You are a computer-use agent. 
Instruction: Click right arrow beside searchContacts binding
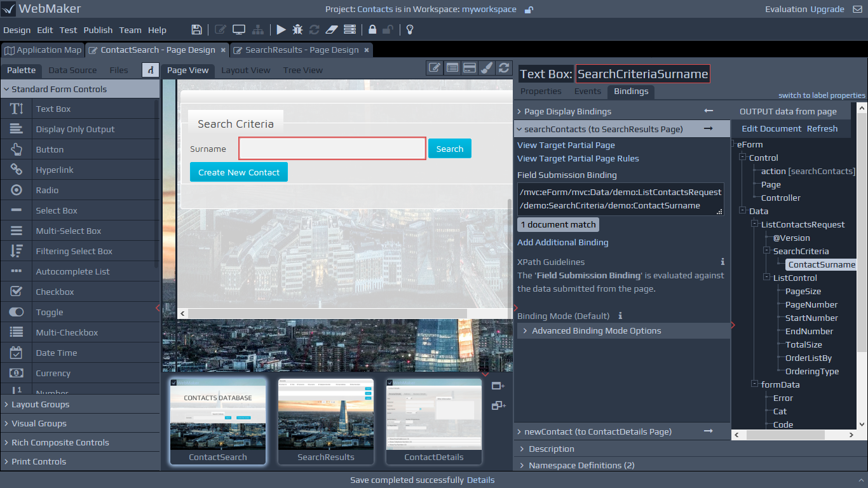pos(709,129)
